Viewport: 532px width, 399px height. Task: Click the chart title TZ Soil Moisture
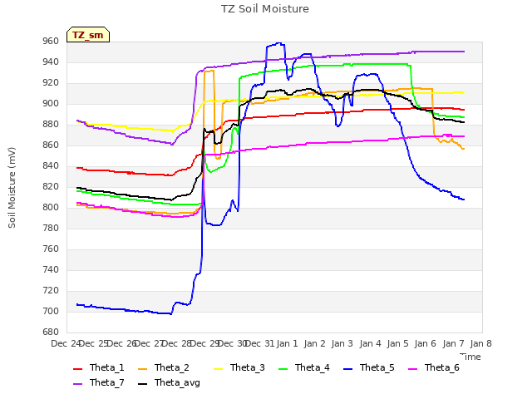click(x=265, y=9)
